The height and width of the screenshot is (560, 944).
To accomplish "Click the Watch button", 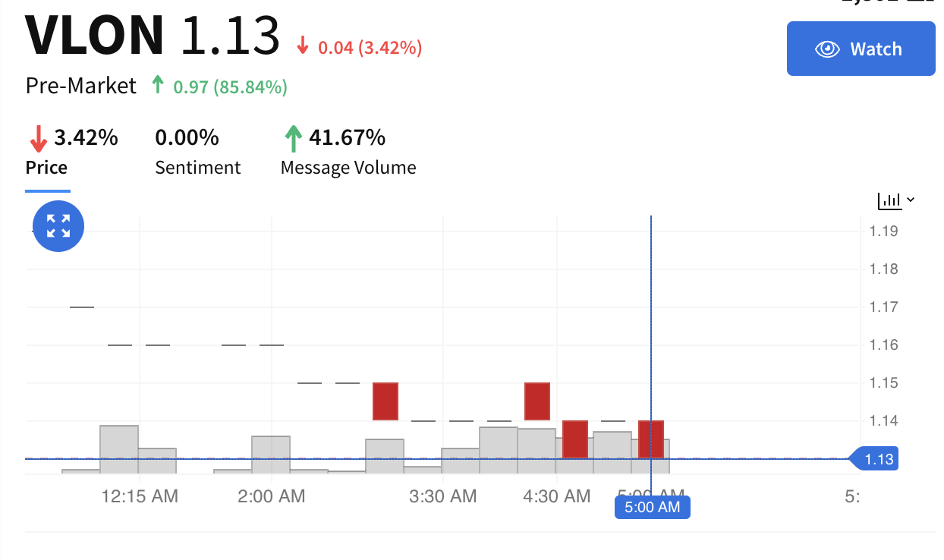I will 861,49.
